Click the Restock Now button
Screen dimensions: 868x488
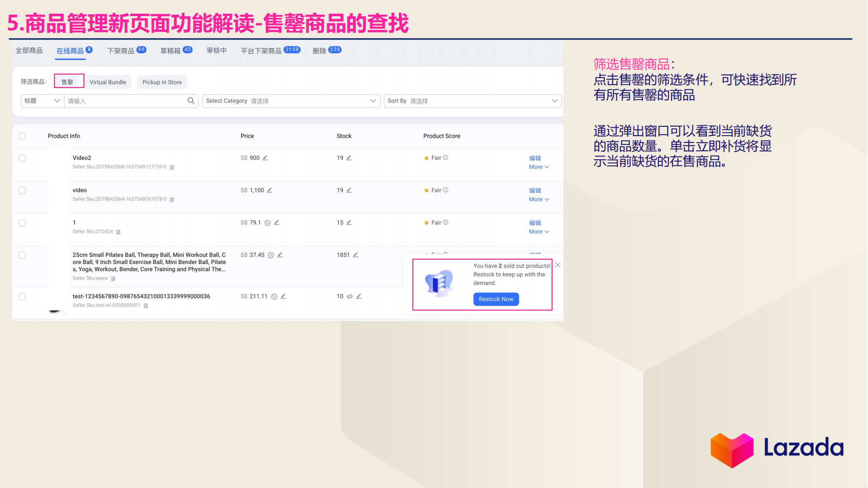coord(496,299)
